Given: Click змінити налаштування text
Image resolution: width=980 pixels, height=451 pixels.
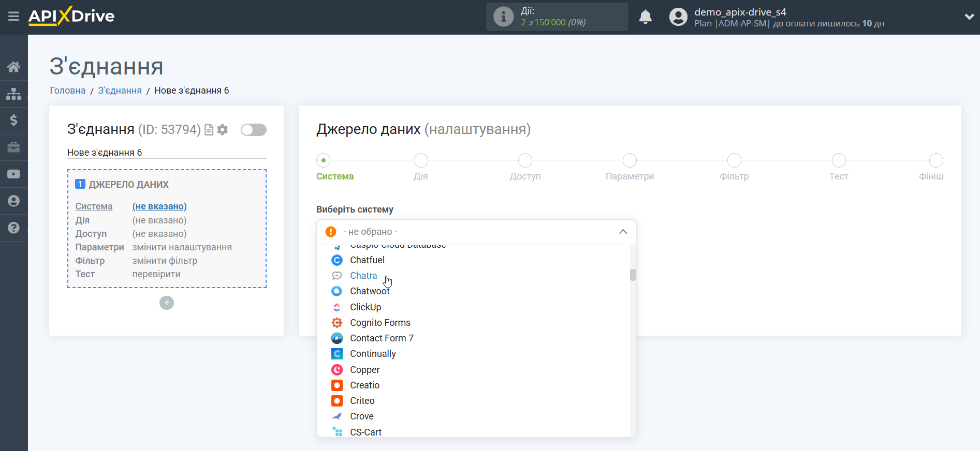Looking at the screenshot, I should (x=182, y=247).
